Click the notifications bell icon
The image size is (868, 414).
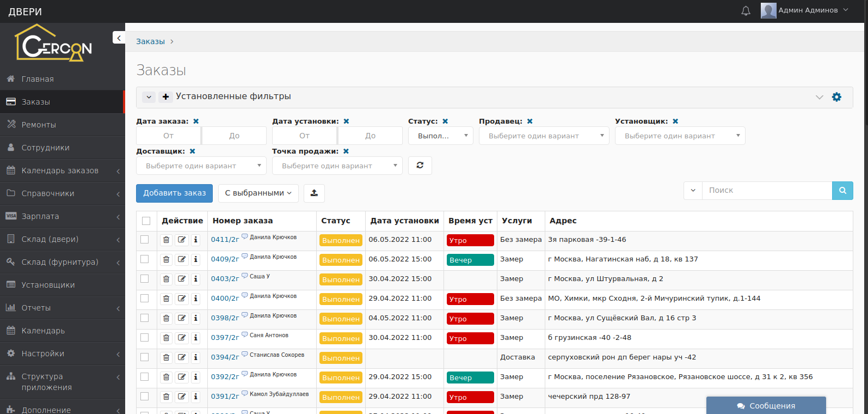746,11
